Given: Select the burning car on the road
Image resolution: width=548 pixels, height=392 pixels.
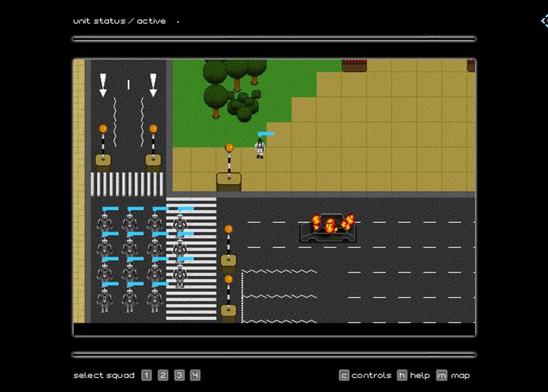Looking at the screenshot, I should (x=329, y=229).
